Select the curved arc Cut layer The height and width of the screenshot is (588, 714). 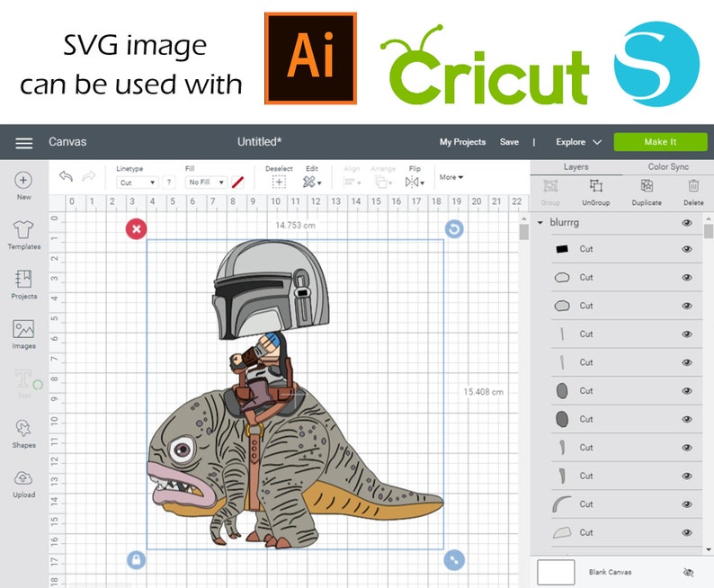pyautogui.click(x=626, y=504)
